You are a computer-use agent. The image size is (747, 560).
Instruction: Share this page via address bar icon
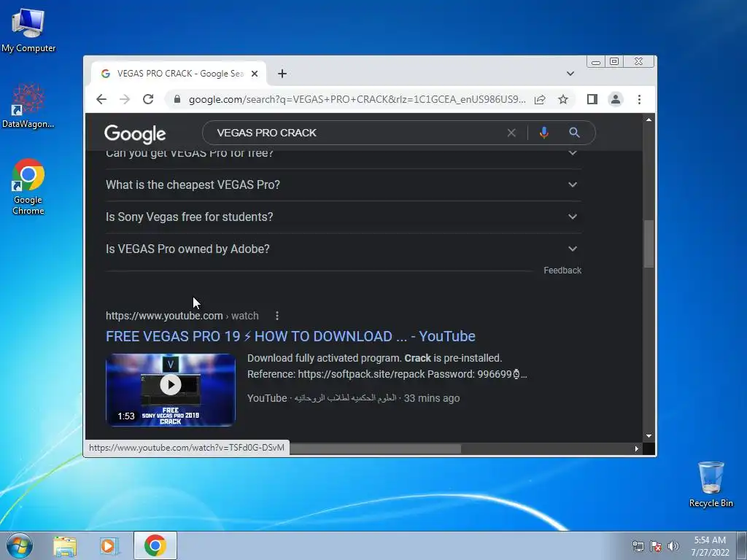pos(540,99)
